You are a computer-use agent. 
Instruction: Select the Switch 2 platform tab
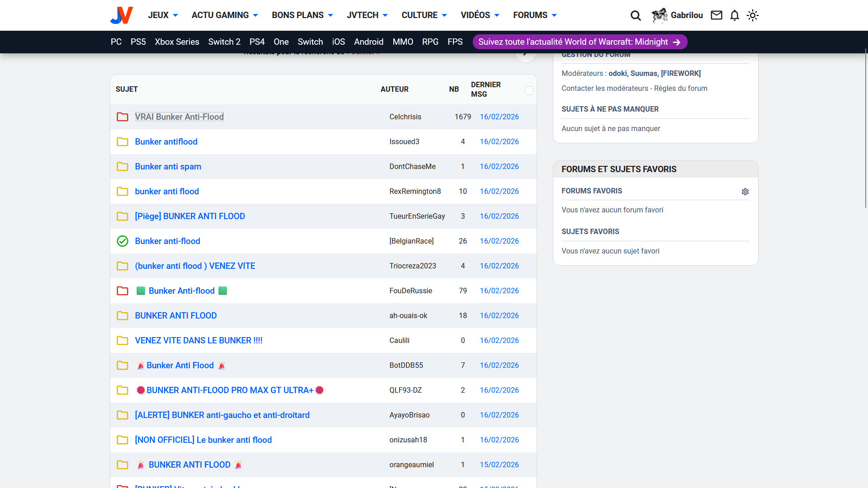coord(224,42)
